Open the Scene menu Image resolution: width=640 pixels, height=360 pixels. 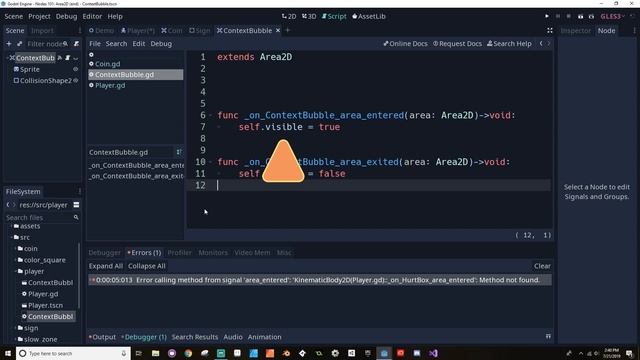point(13,16)
